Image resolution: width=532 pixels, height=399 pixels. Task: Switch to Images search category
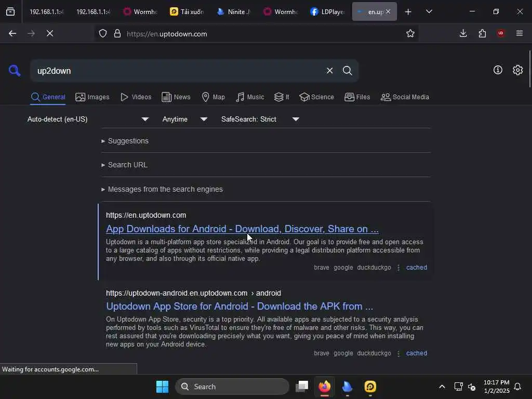92,97
